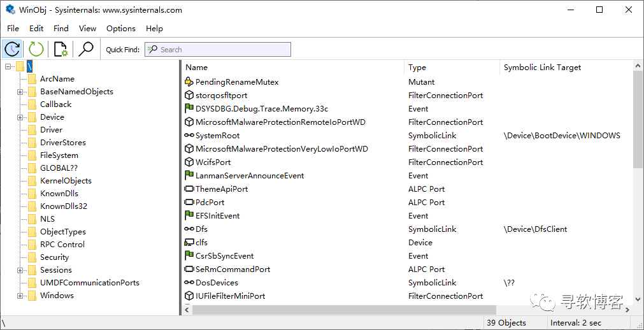Toggle the auto-refresh clock toolbar button
Image resolution: width=644 pixels, height=330 pixels.
[12, 49]
